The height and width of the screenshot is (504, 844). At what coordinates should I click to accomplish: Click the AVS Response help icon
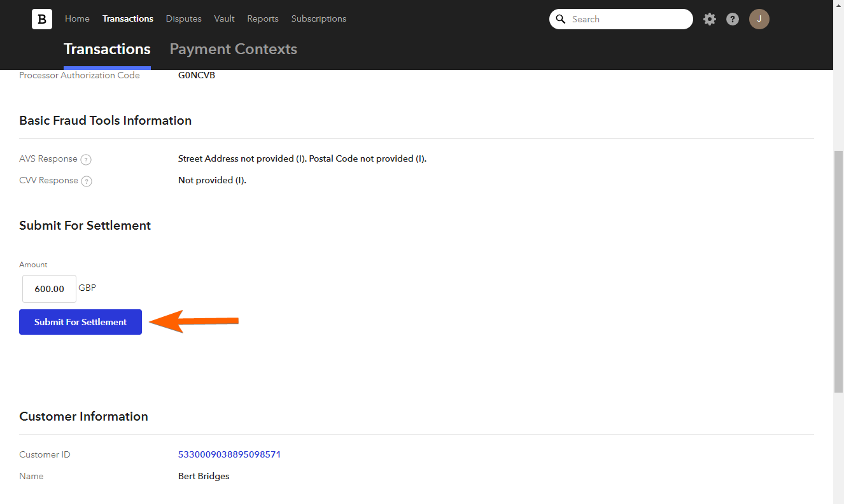(87, 160)
